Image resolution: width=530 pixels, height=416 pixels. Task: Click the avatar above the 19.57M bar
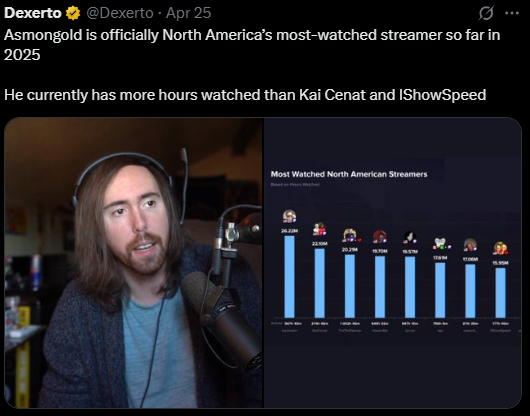click(x=410, y=237)
